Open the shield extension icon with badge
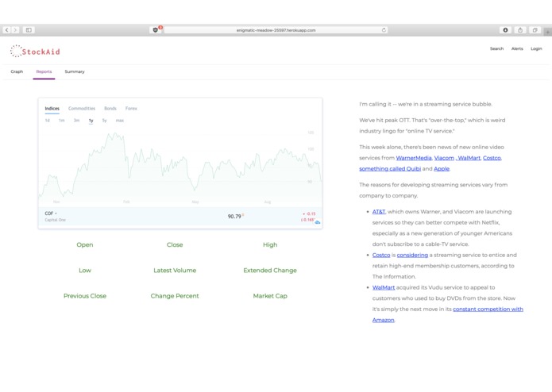Image resolution: width=552 pixels, height=392 pixels. [156, 30]
